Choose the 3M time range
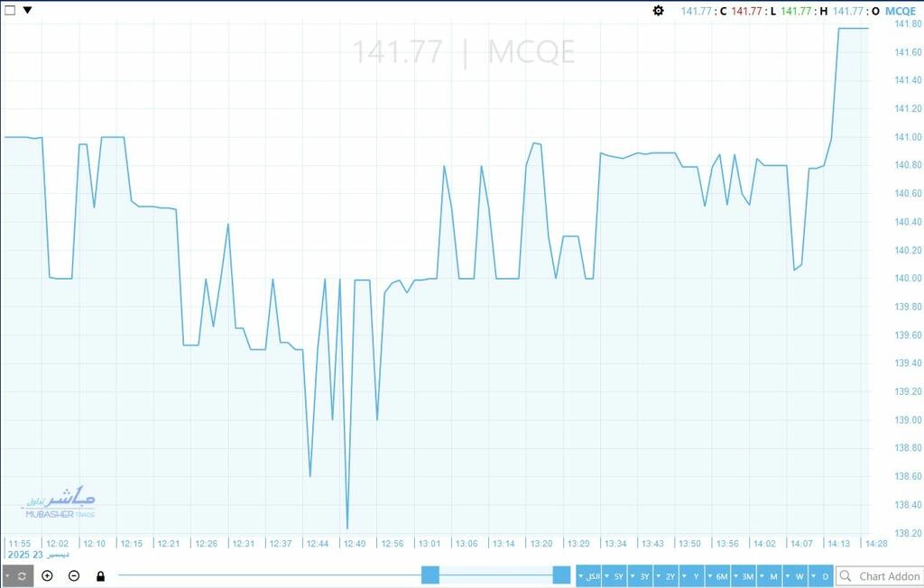 (x=744, y=576)
